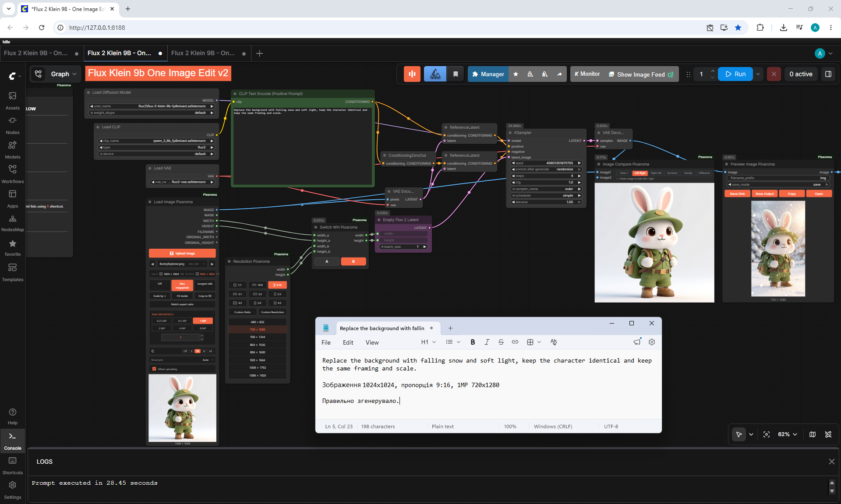Select the 2 MP megapixel option
Screen dimensions: 841x504
162,328
